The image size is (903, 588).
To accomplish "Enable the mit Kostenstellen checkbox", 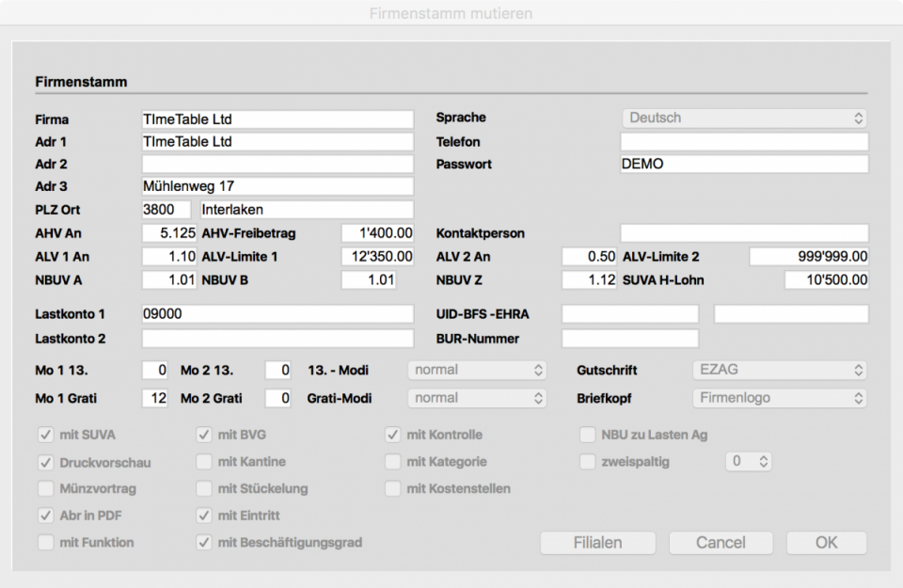I will pyautogui.click(x=393, y=488).
